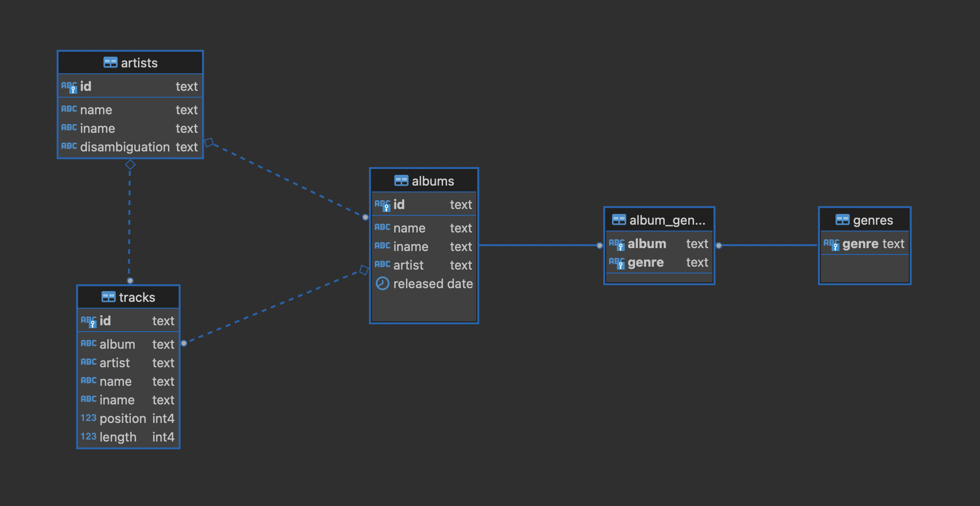
Task: Select the id column in artists
Action: (130, 86)
